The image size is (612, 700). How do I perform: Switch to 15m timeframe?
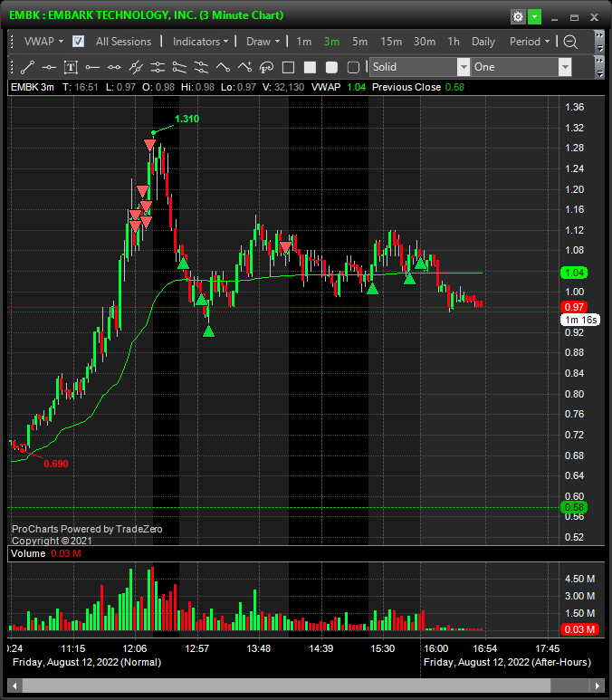tap(391, 42)
